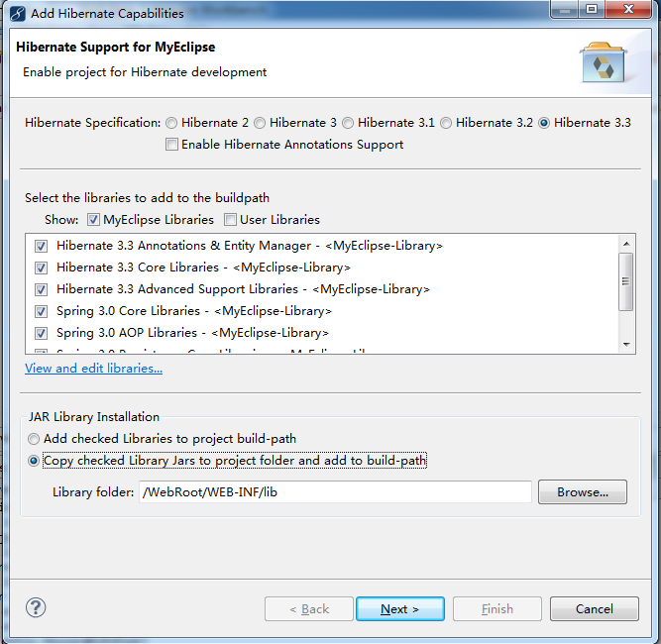This screenshot has height=644, width=661.
Task: Select Hibernate 3 specification
Action: pyautogui.click(x=260, y=123)
